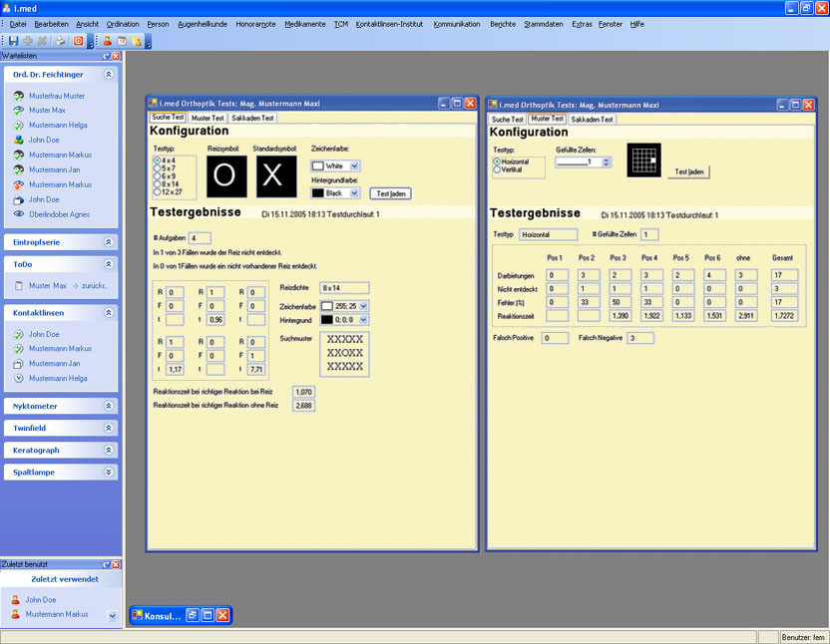The height and width of the screenshot is (644, 830).
Task: Select the 5 x 7 test type
Action: point(157,167)
